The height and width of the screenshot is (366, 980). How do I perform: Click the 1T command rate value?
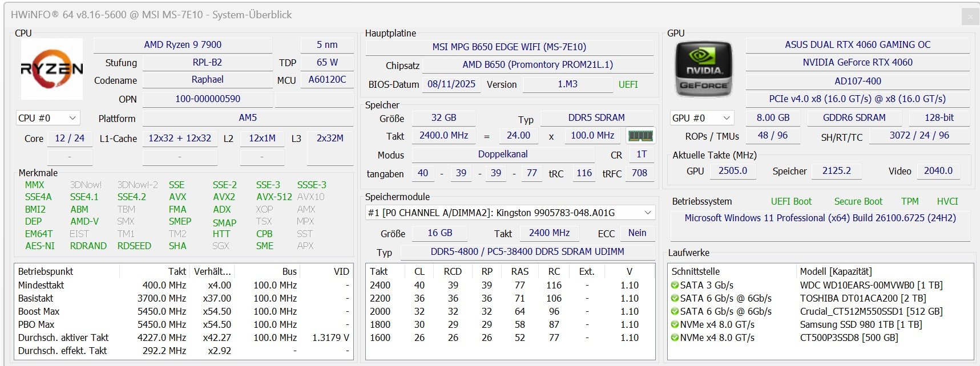click(642, 154)
